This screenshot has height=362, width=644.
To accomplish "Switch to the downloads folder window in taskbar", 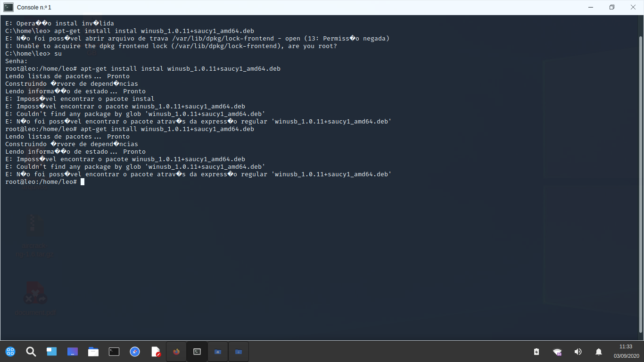I will coord(239,352).
